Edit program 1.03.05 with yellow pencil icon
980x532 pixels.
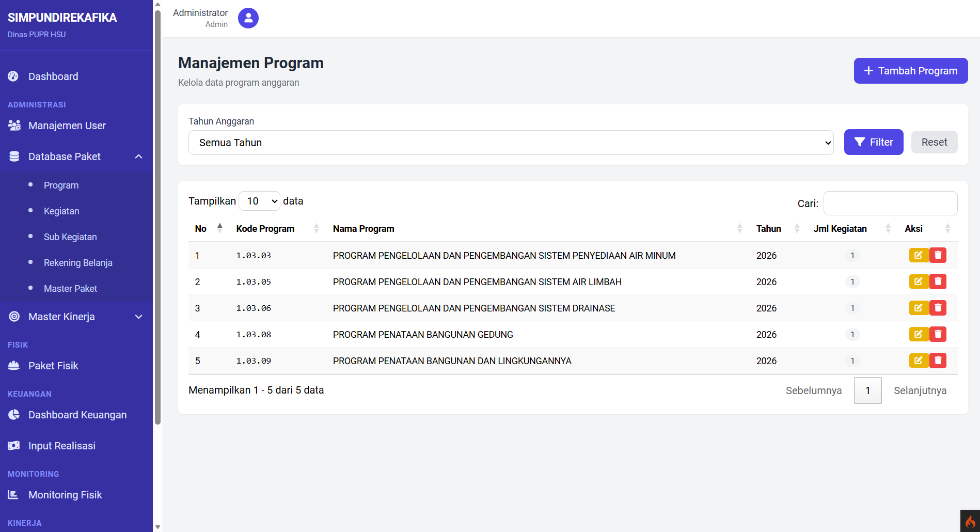(x=919, y=281)
